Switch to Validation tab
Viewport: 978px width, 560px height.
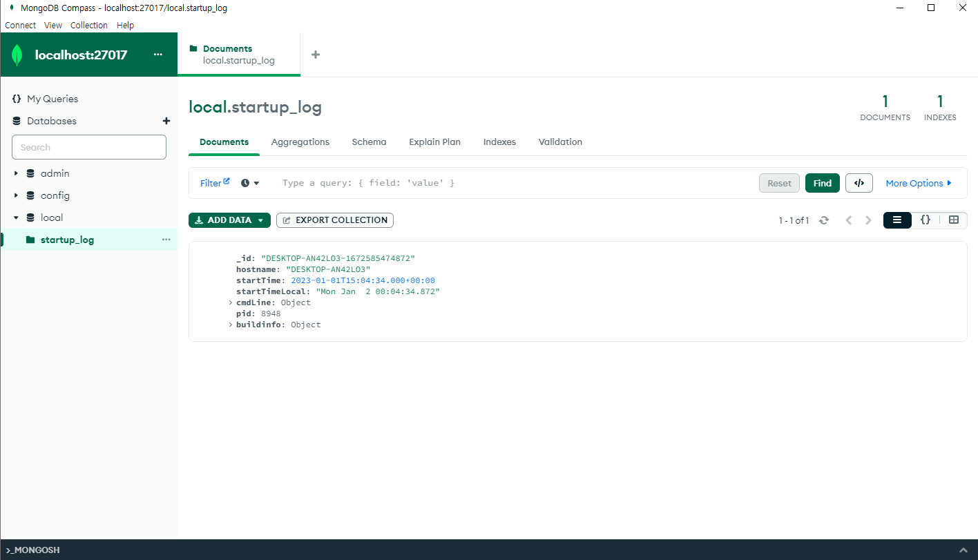(560, 142)
